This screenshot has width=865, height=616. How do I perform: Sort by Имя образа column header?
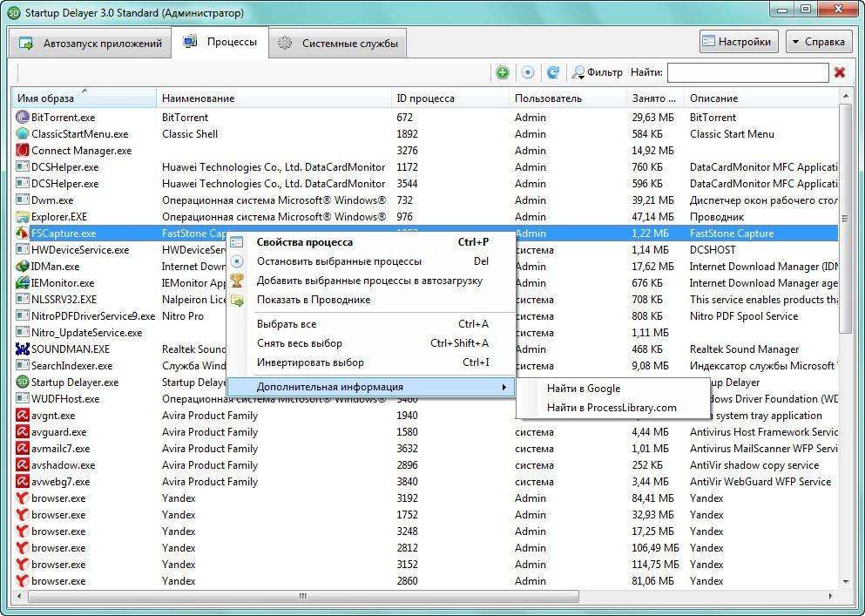tap(84, 98)
